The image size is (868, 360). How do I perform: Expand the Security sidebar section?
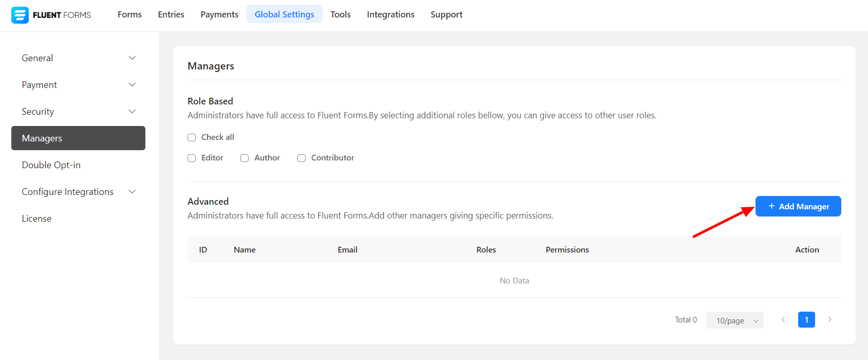78,112
